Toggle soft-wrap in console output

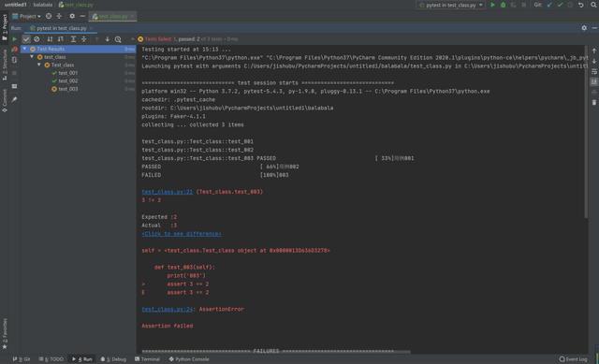594,71
